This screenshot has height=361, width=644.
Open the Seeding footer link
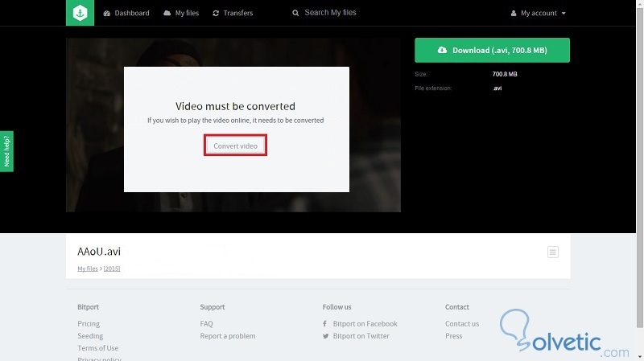pyautogui.click(x=90, y=336)
